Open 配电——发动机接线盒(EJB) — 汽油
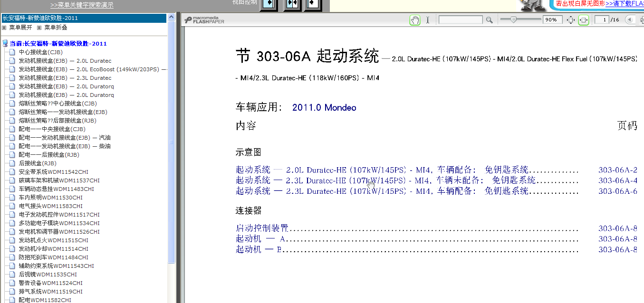The width and height of the screenshot is (644, 303). point(65,138)
